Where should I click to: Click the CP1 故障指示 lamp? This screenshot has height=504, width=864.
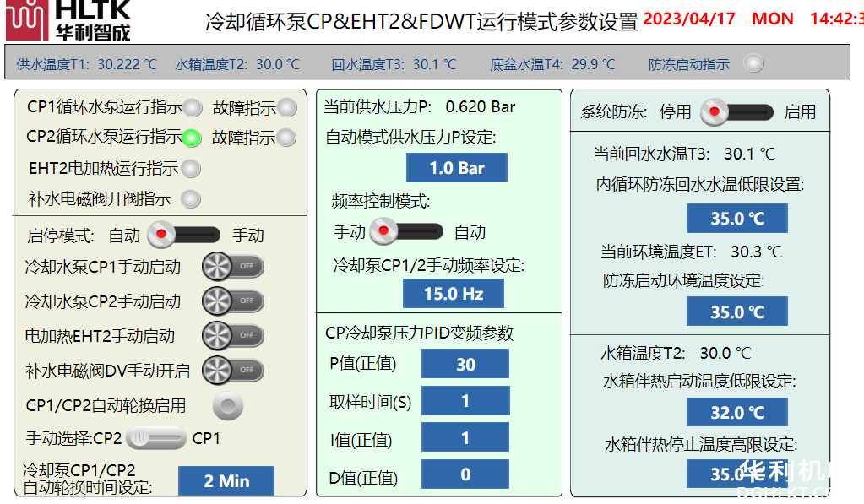(x=287, y=107)
